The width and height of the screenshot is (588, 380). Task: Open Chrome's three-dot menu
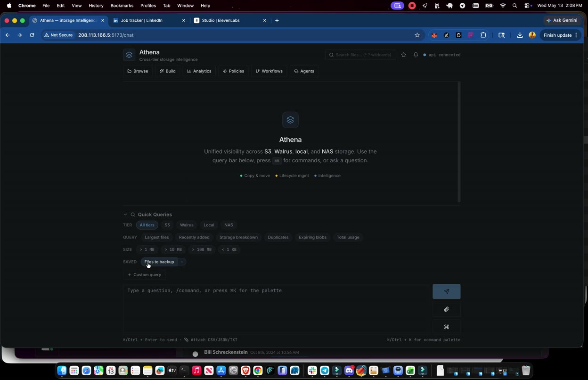point(576,35)
